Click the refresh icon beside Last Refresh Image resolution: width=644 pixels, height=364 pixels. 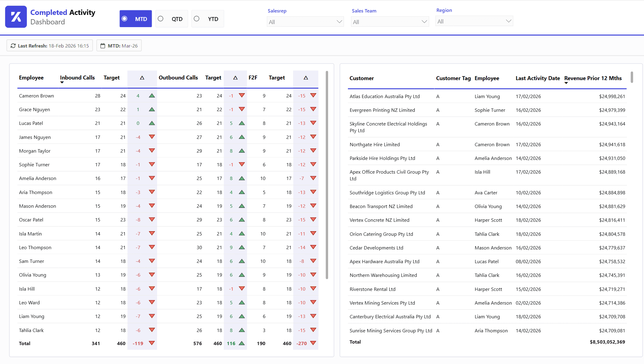click(x=13, y=46)
